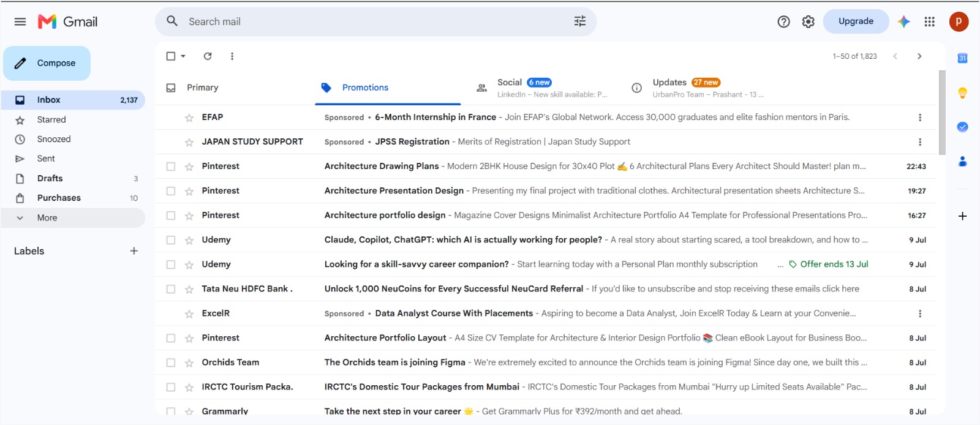Click the vertical scrollbar thumb
Viewport: 980px width, 425px height.
tap(942, 113)
